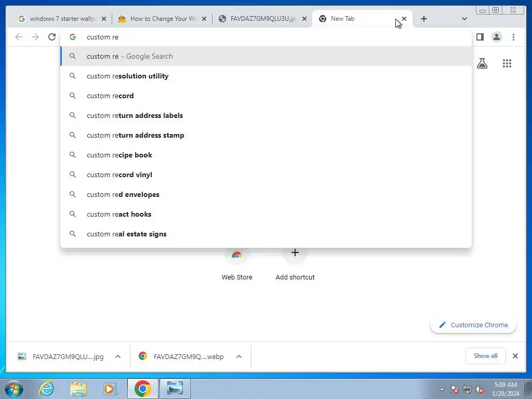
Task: Reload the current page
Action: pos(52,37)
